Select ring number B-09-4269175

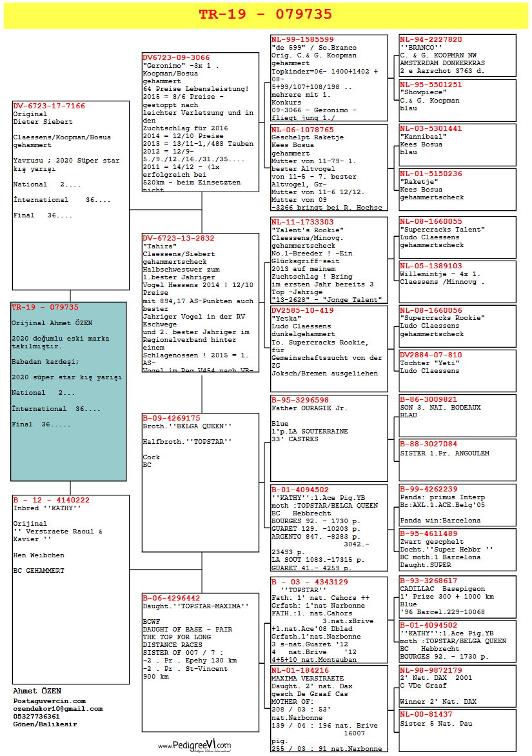(172, 418)
